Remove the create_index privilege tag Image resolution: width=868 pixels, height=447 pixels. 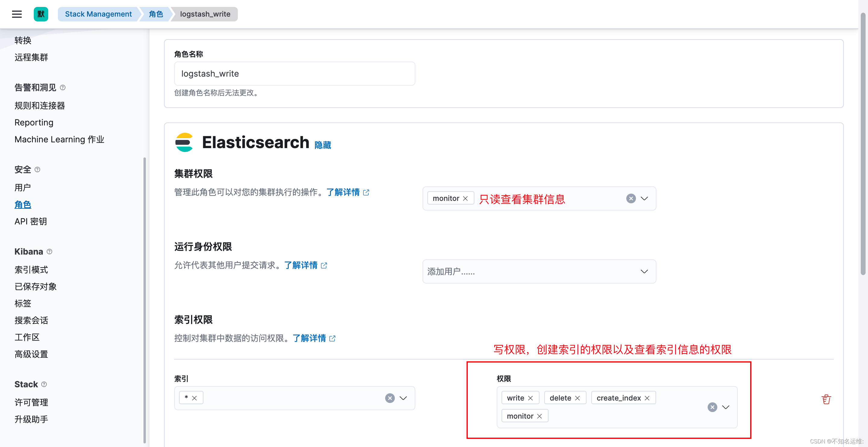[x=647, y=398]
